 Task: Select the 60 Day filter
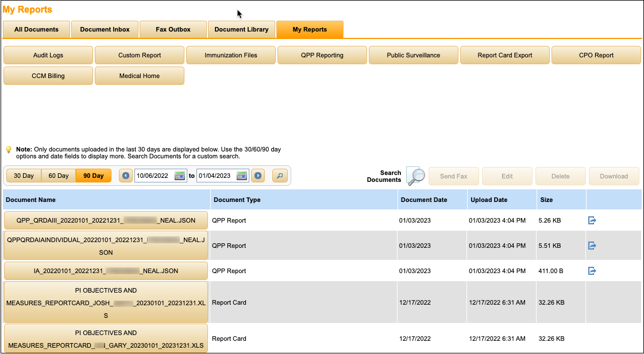pyautogui.click(x=58, y=176)
